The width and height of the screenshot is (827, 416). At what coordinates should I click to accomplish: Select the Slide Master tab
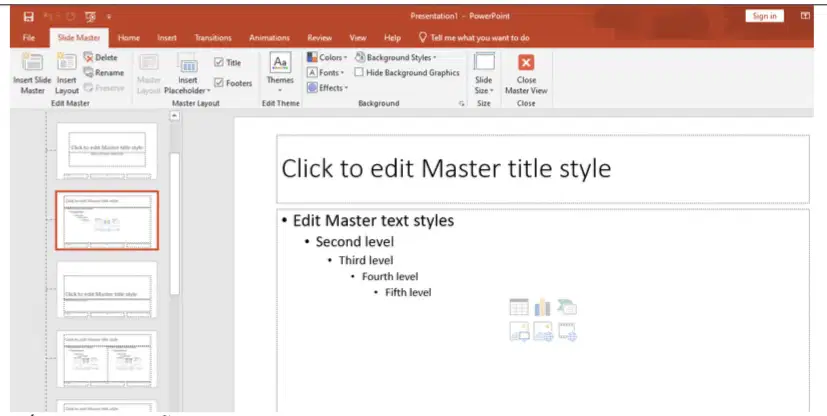(x=79, y=38)
